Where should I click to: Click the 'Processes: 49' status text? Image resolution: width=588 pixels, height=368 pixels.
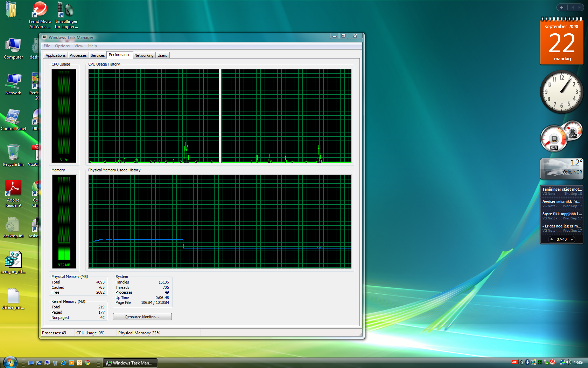click(54, 333)
